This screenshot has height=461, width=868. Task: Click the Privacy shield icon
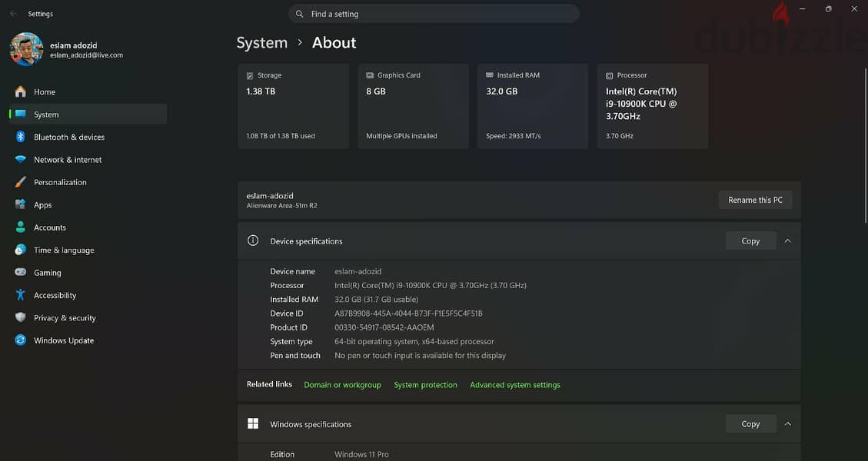click(x=21, y=317)
